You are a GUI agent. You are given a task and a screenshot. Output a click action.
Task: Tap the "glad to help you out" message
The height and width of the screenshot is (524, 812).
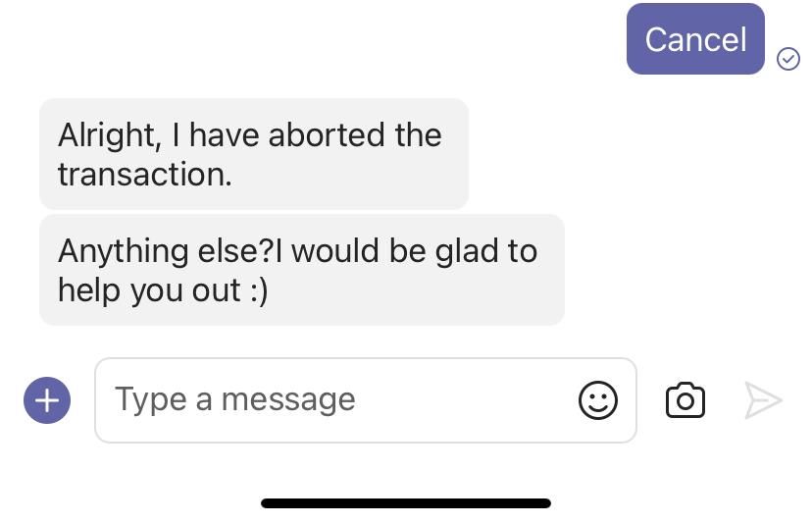pos(301,270)
